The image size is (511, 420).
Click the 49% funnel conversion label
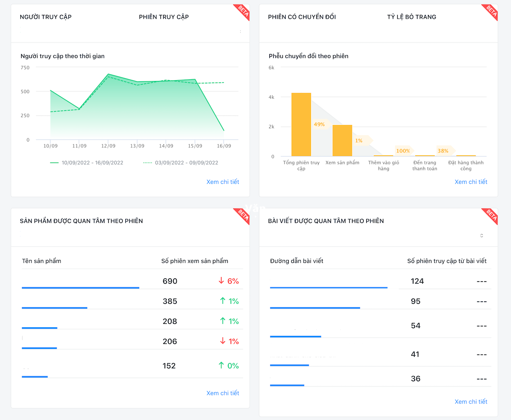click(319, 124)
